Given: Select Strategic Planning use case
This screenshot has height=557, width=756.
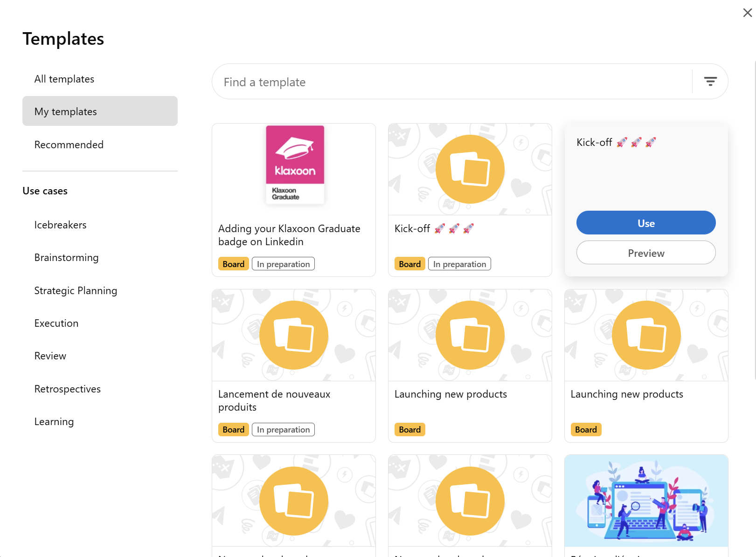Looking at the screenshot, I should point(76,291).
